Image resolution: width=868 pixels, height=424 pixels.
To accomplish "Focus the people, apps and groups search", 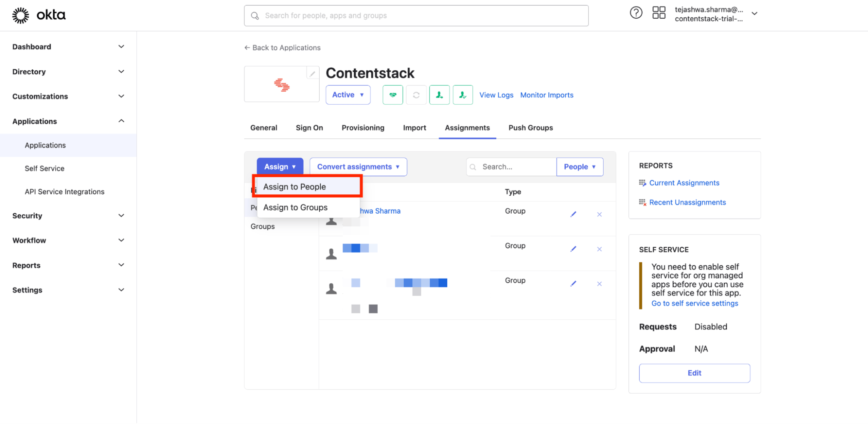I will pos(416,16).
